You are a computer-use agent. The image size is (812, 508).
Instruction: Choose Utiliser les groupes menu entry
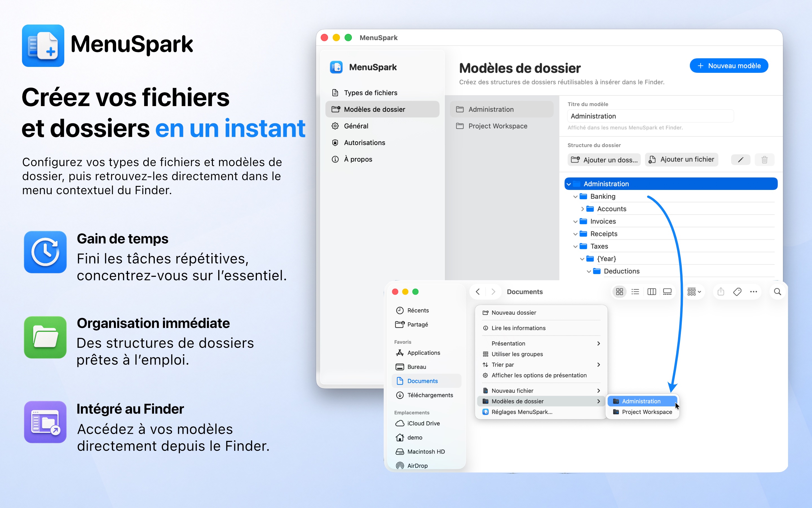point(541,354)
